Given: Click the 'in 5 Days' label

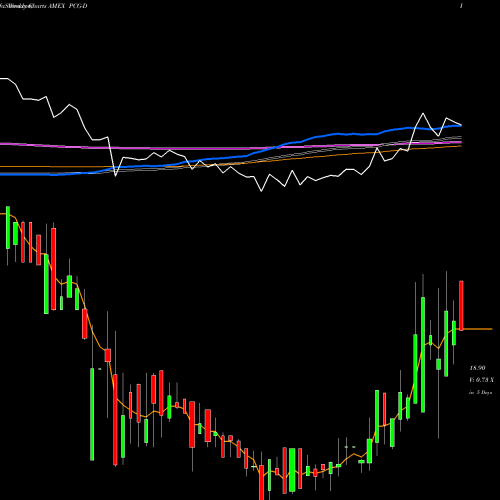Looking at the screenshot, I should click(x=481, y=393).
